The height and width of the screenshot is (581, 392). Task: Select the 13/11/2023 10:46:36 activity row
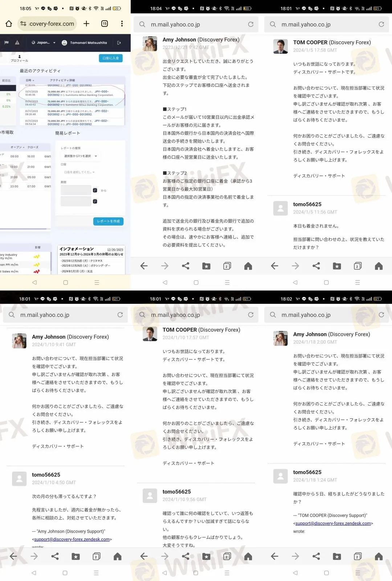pos(73,93)
